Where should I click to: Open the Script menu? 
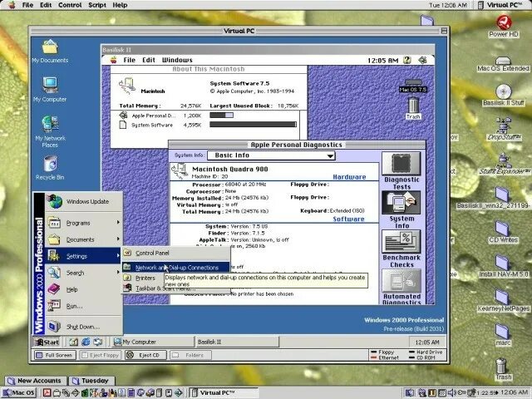click(97, 5)
